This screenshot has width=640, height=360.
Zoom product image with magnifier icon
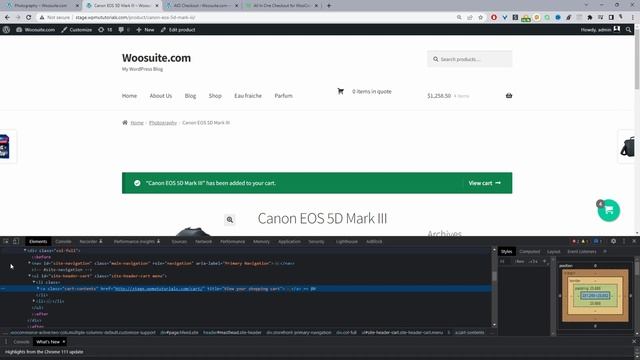[x=230, y=220]
